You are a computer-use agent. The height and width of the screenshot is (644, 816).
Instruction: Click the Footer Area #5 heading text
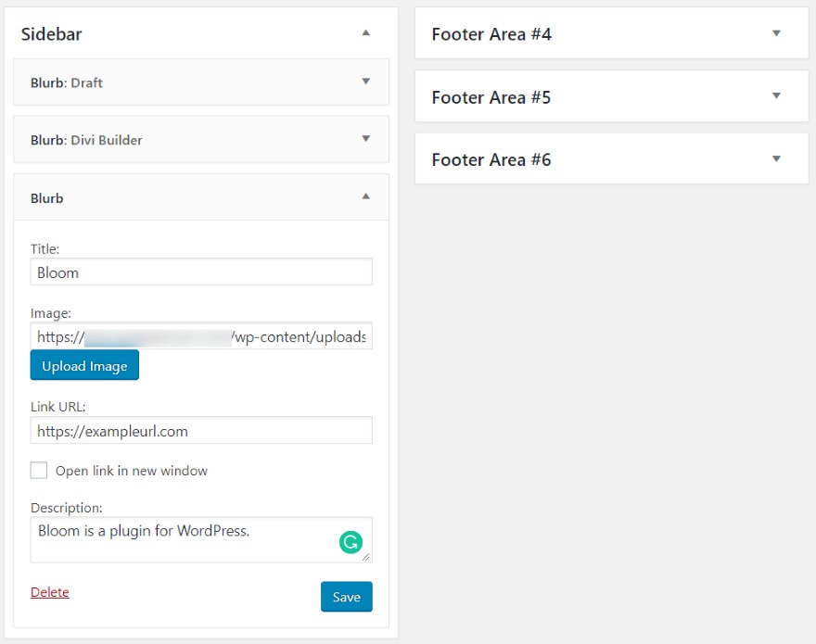[x=491, y=97]
